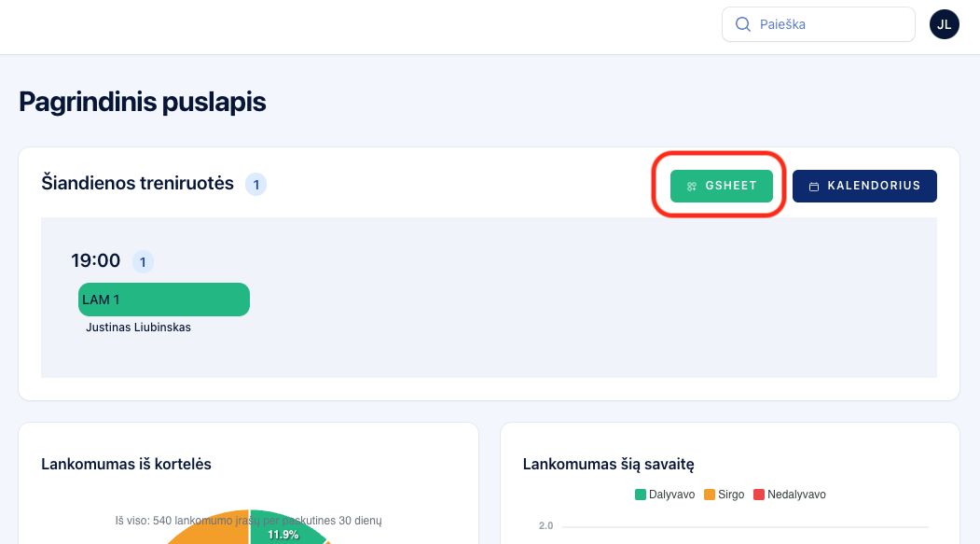Open the LAM 1 training card
The image size is (980, 544).
(164, 300)
